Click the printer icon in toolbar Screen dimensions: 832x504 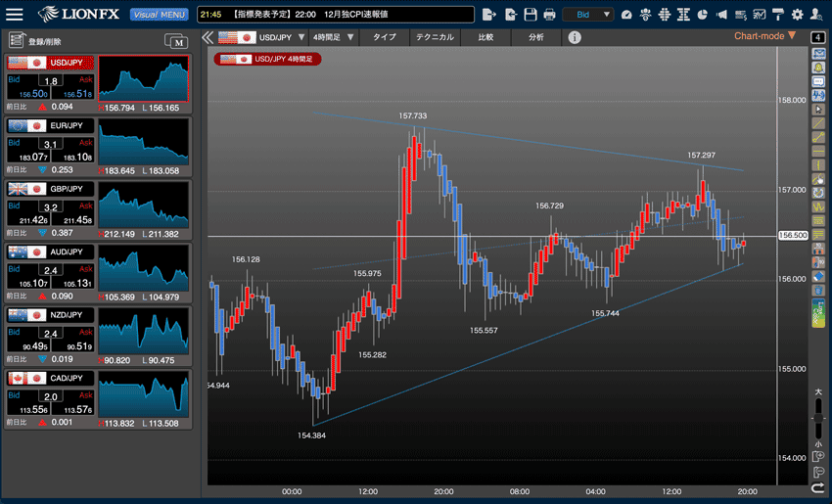[549, 15]
